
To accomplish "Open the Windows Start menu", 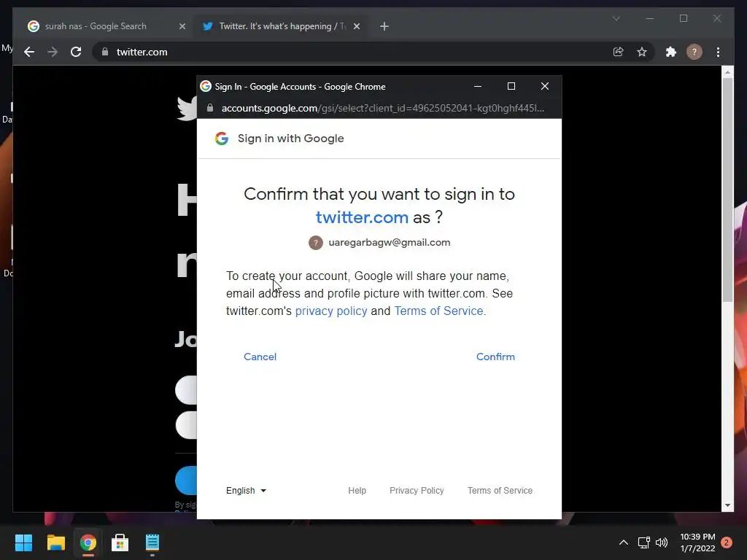I will pyautogui.click(x=23, y=542).
